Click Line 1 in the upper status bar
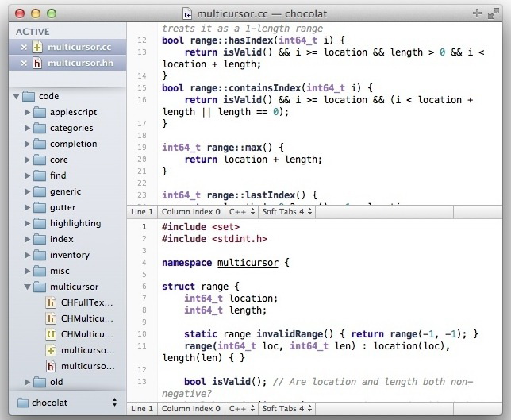Screen dimensions: 511x420 [x=142, y=213]
